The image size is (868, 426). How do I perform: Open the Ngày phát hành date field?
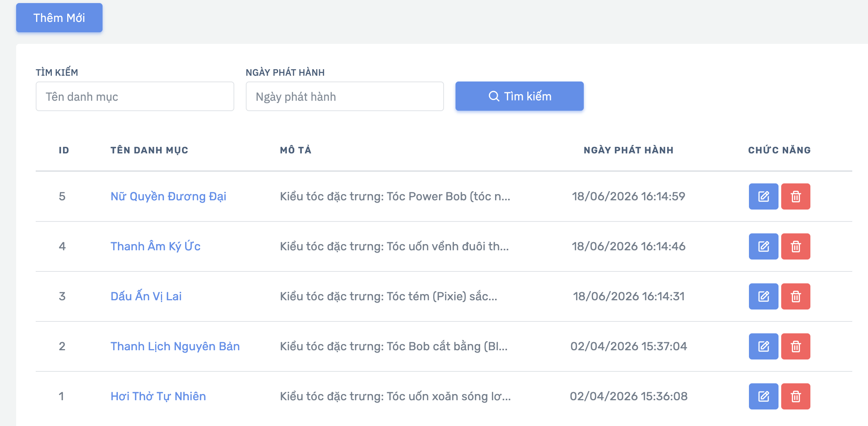345,96
